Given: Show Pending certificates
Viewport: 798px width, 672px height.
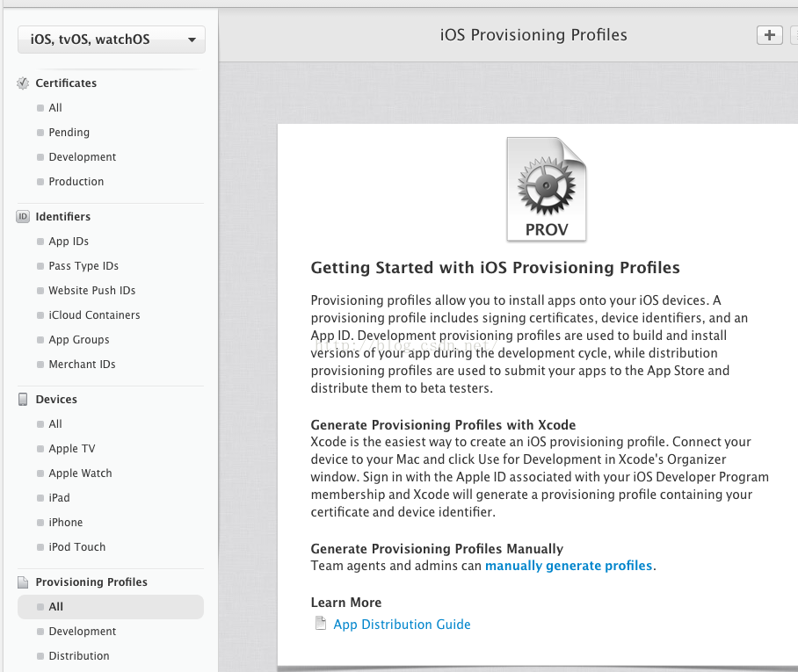Looking at the screenshot, I should pos(69,133).
